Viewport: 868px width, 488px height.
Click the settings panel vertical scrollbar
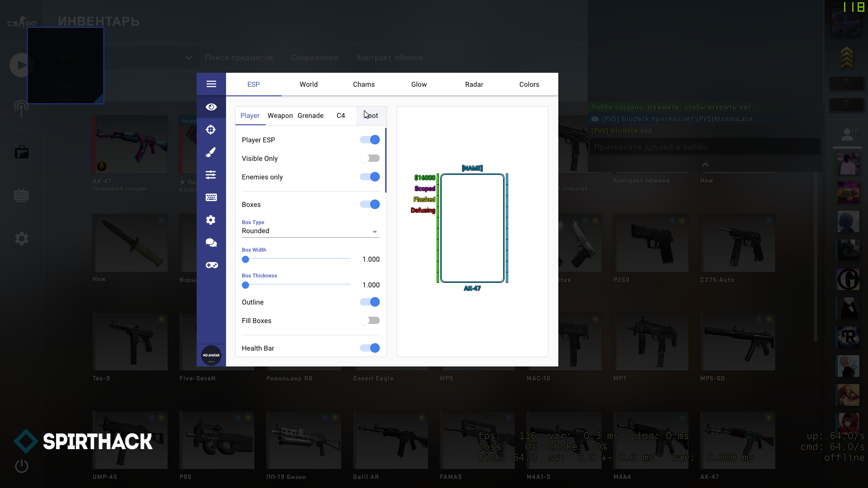pyautogui.click(x=386, y=160)
